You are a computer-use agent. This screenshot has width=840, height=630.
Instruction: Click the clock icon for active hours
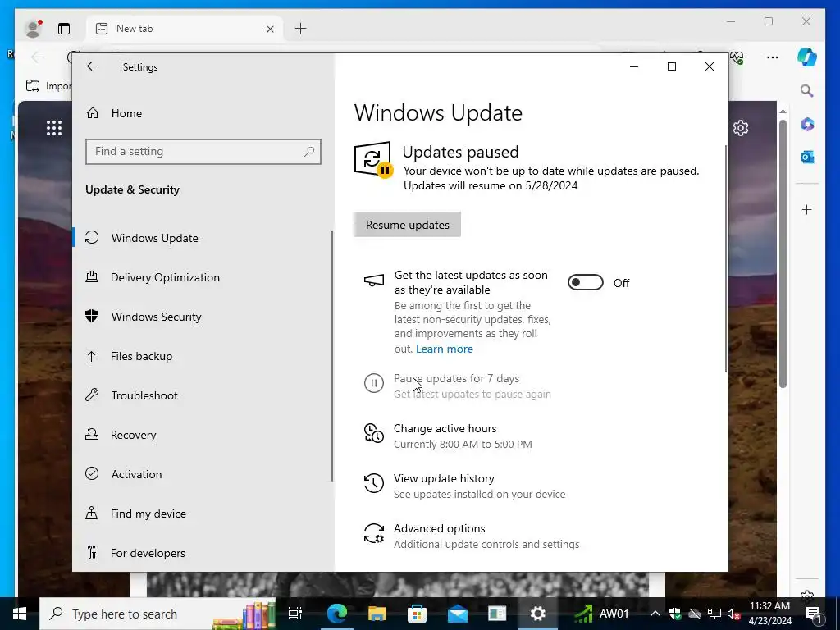(x=374, y=433)
